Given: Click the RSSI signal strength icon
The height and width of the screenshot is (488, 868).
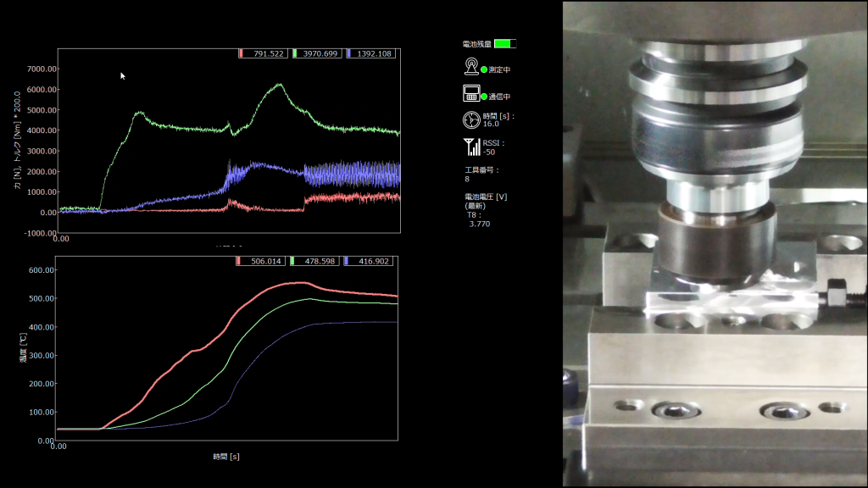Looking at the screenshot, I should [472, 147].
